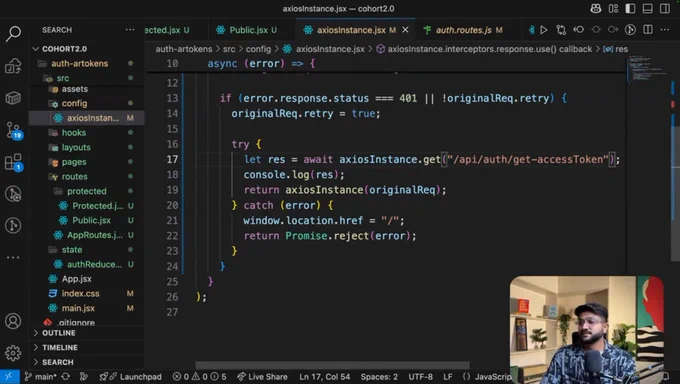Change file encoding UTF-8

pos(420,376)
